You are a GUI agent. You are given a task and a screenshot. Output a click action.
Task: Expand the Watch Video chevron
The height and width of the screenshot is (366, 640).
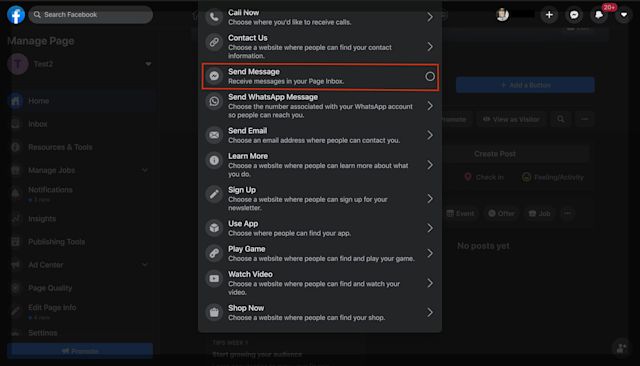click(430, 283)
